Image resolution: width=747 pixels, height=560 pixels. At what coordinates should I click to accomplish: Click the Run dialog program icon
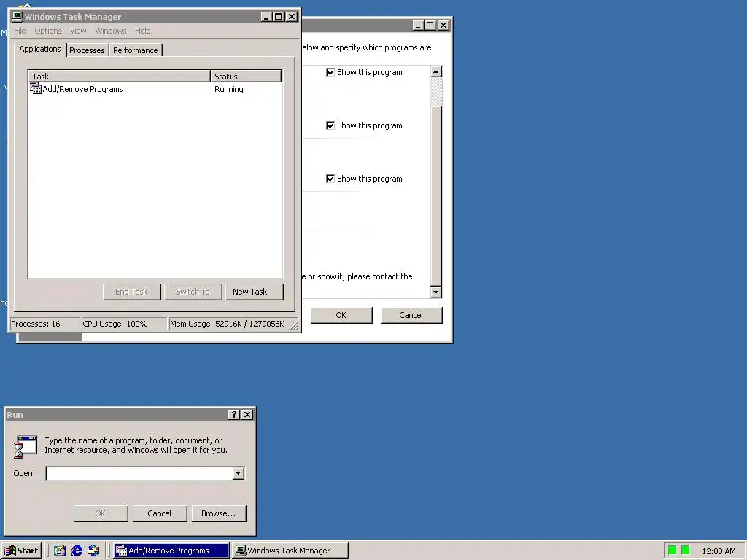click(26, 446)
